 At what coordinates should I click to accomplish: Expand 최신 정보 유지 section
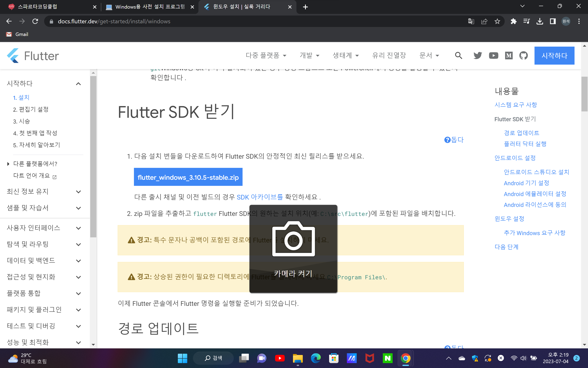44,192
